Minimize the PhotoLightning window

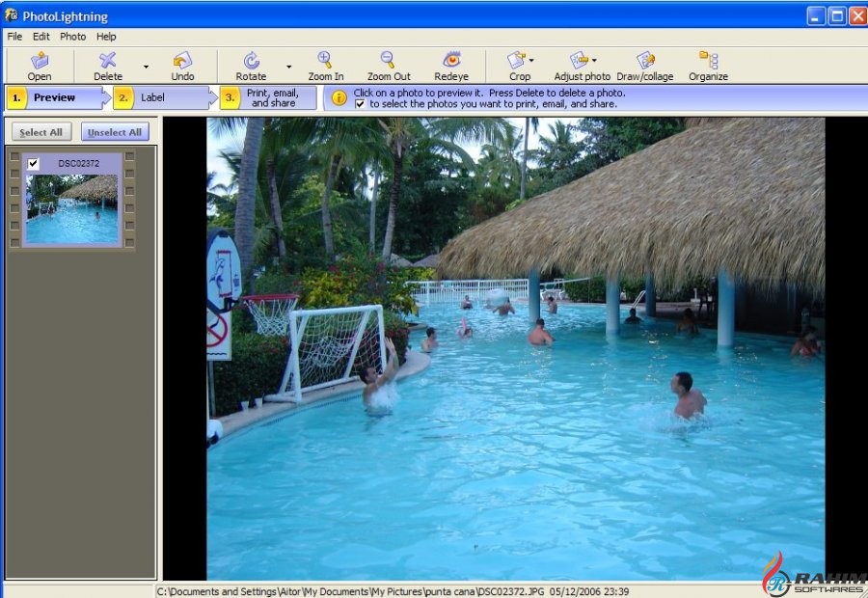tap(816, 16)
